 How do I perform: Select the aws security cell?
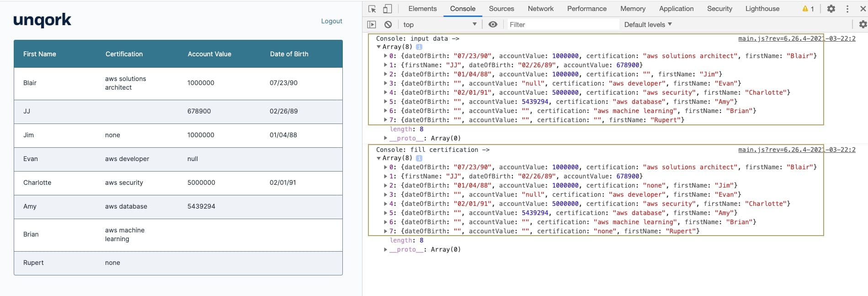tap(124, 183)
